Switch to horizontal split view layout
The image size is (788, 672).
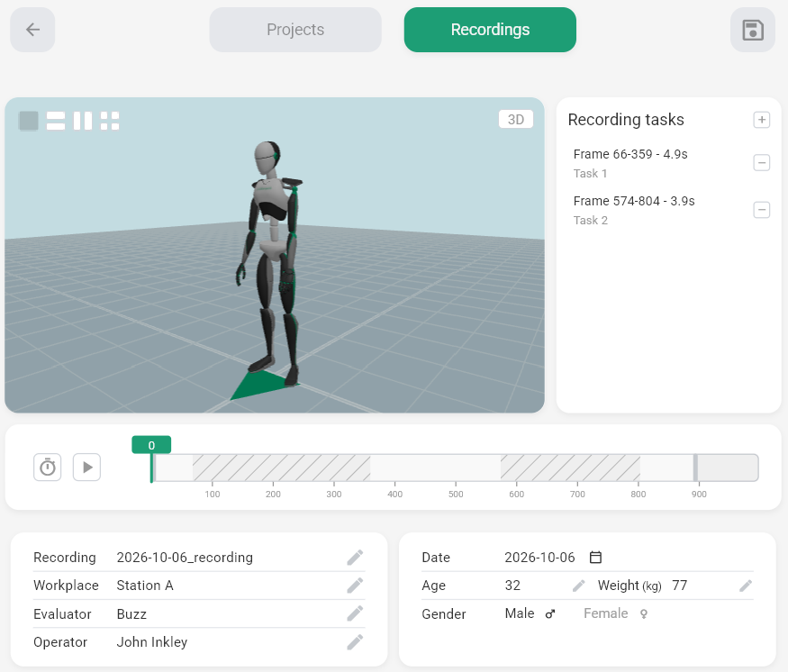point(56,121)
